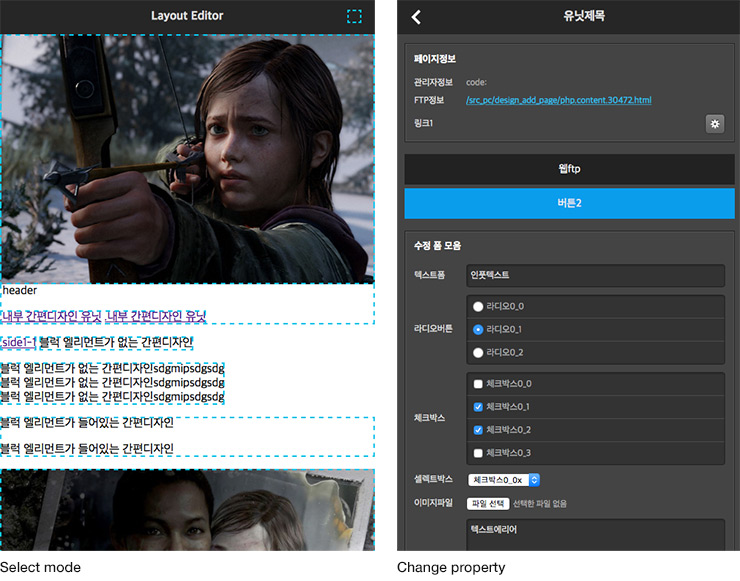
Task: Check the 체크박스0_0 checkbox
Action: pos(478,384)
